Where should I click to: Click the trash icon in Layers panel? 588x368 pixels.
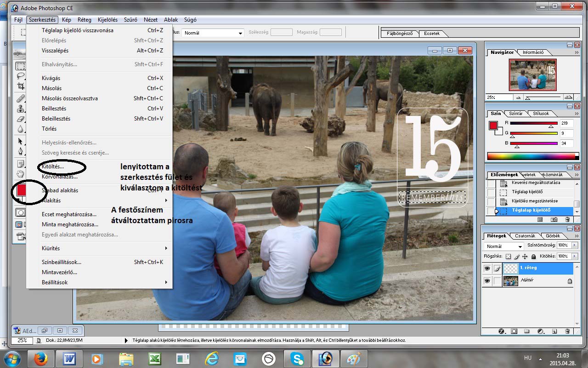pos(567,331)
